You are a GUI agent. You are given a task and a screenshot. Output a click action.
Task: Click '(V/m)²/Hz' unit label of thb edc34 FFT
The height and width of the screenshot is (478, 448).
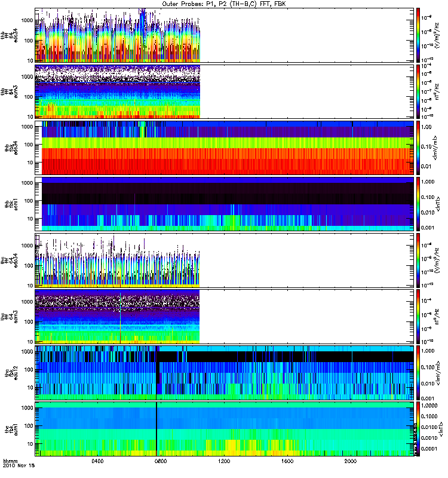pyautogui.click(x=437, y=35)
